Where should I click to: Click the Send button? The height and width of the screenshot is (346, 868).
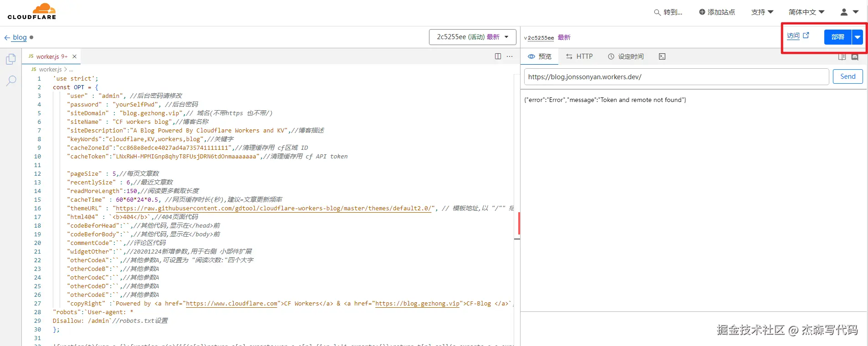pos(848,76)
